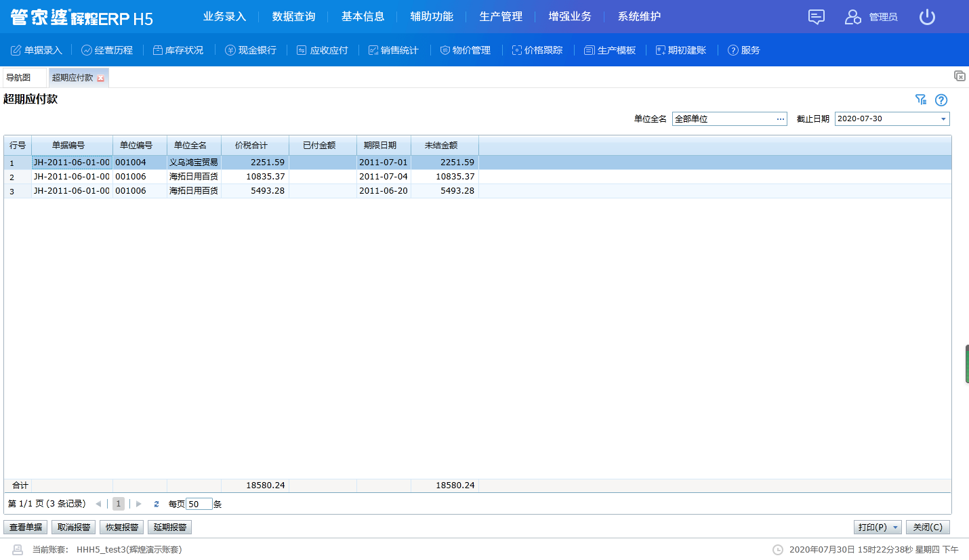Select row with 义乌鸿宝贸易
Viewport: 969px width, 560px height.
tap(478, 163)
